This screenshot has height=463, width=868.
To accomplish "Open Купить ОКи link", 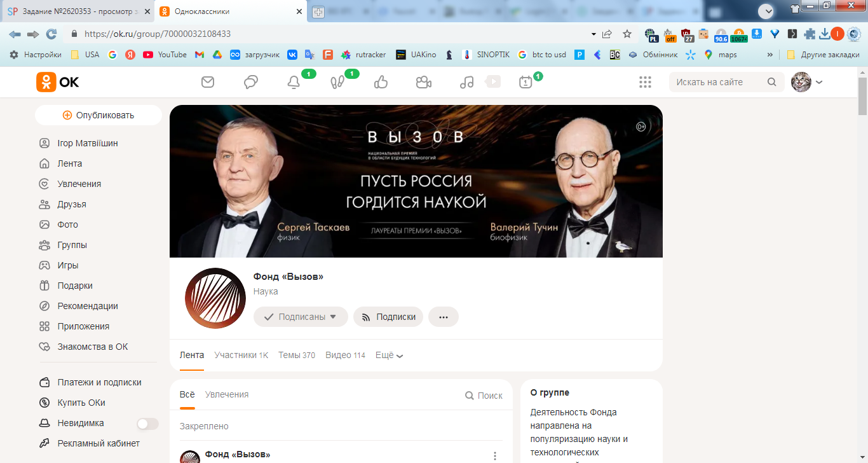I will pyautogui.click(x=81, y=403).
